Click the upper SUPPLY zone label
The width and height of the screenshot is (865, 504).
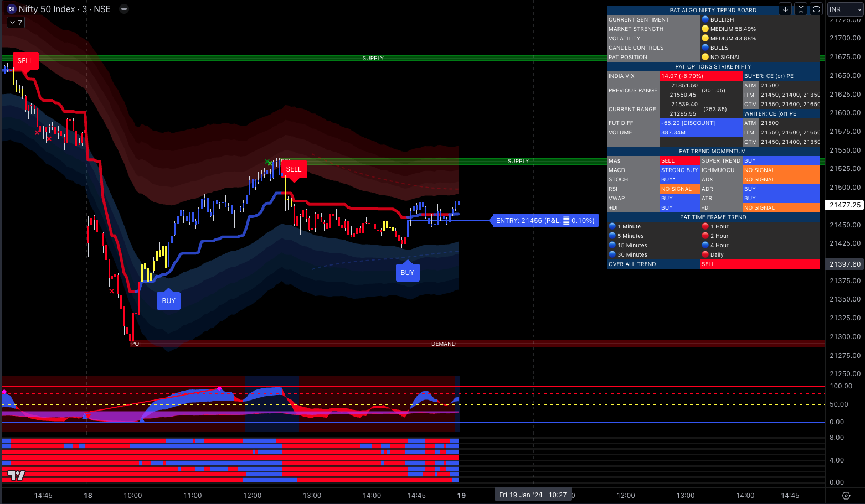coord(373,58)
